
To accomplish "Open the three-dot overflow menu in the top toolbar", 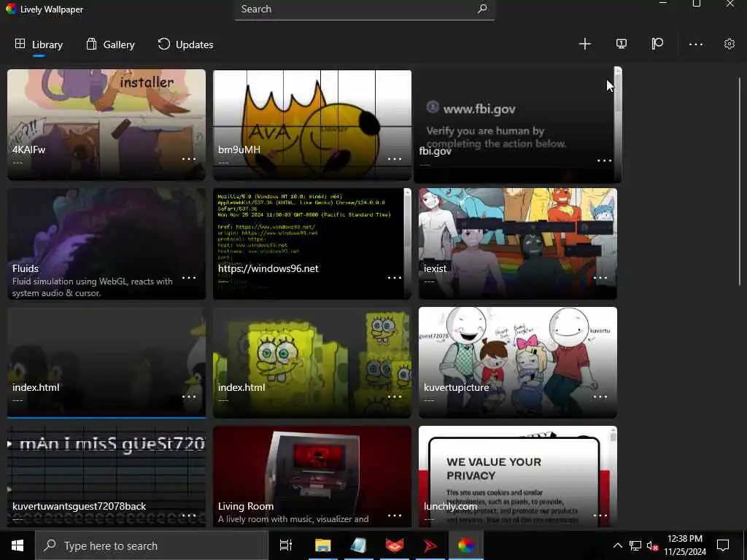I will point(695,44).
